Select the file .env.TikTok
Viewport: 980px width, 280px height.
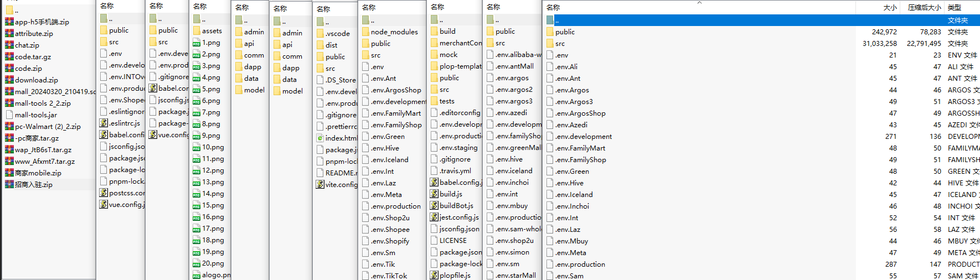(389, 276)
